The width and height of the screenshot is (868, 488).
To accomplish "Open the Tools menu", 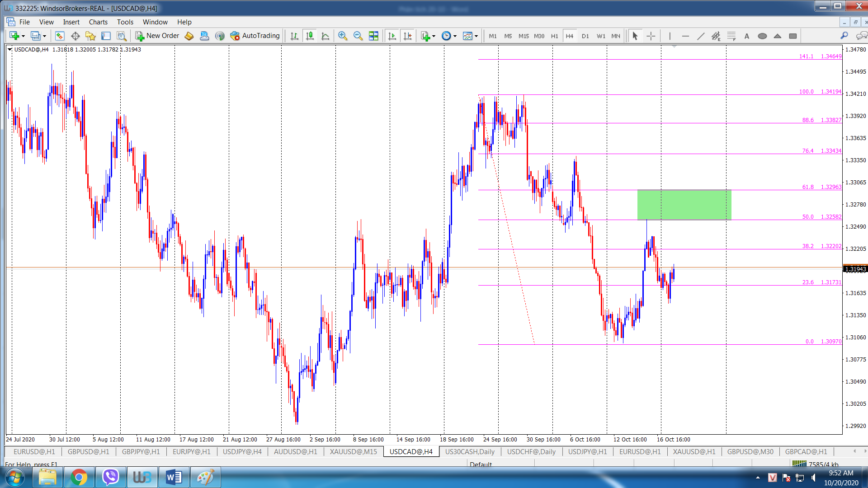I will click(x=125, y=22).
